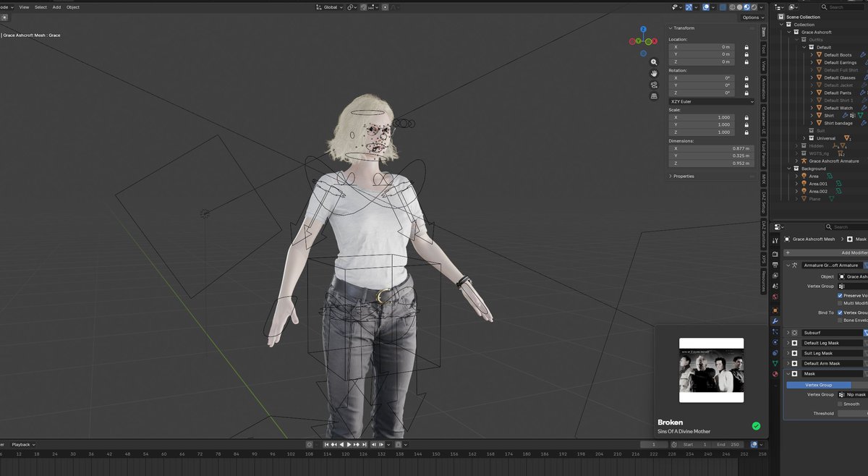
Task: Open the Scene properties tab icon
Action: coord(775,286)
